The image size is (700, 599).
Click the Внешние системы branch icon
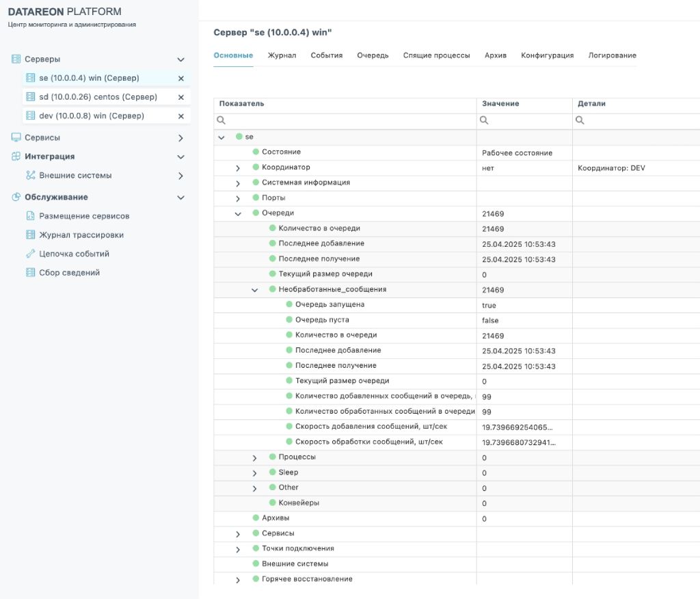click(x=30, y=175)
